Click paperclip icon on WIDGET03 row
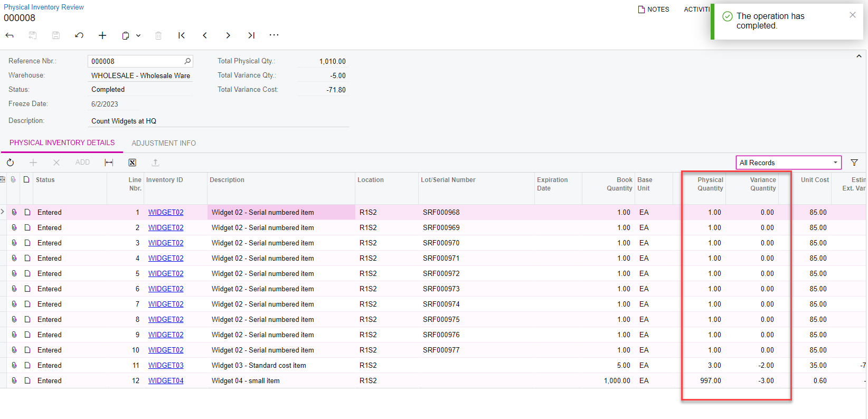Image resolution: width=868 pixels, height=419 pixels. pos(14,365)
